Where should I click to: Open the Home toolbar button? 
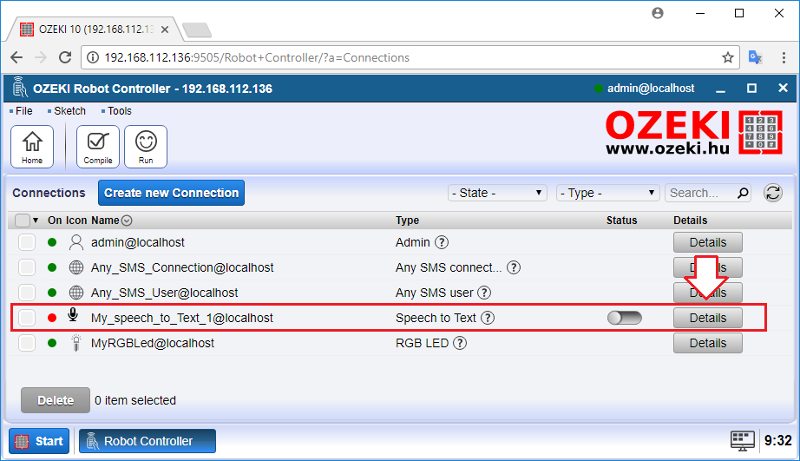tap(32, 147)
